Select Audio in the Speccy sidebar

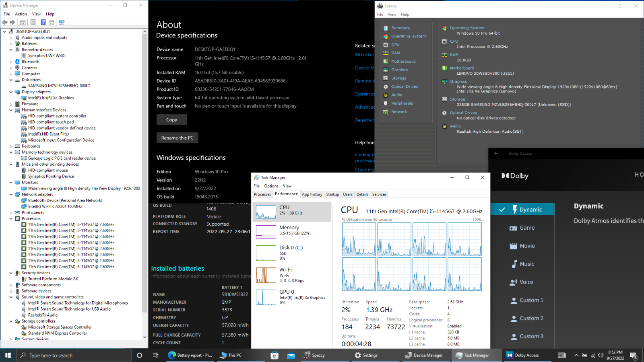(396, 95)
